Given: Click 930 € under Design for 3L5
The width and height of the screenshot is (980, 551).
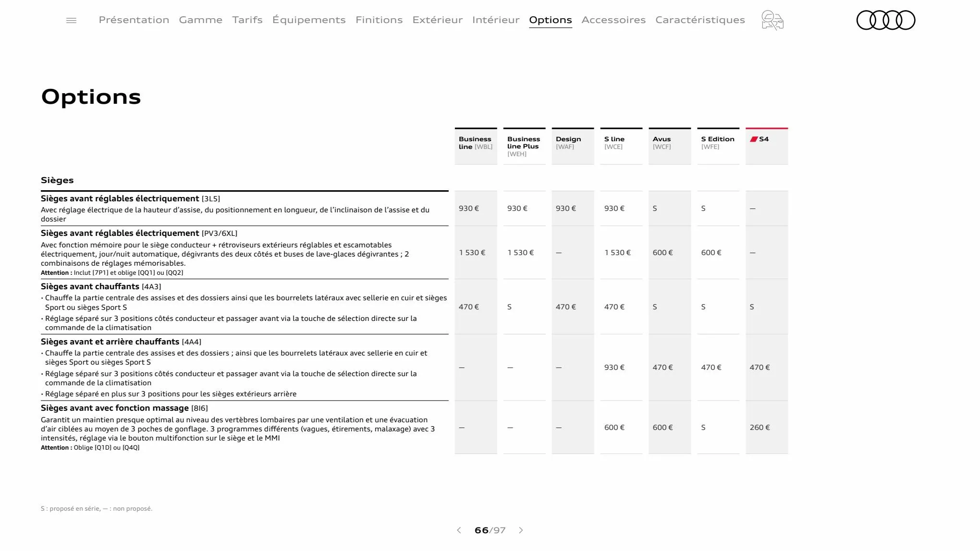Looking at the screenshot, I should pyautogui.click(x=566, y=208).
